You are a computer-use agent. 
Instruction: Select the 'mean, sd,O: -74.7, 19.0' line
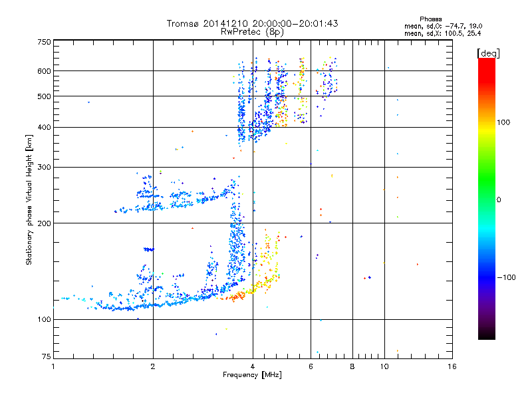tap(443, 26)
